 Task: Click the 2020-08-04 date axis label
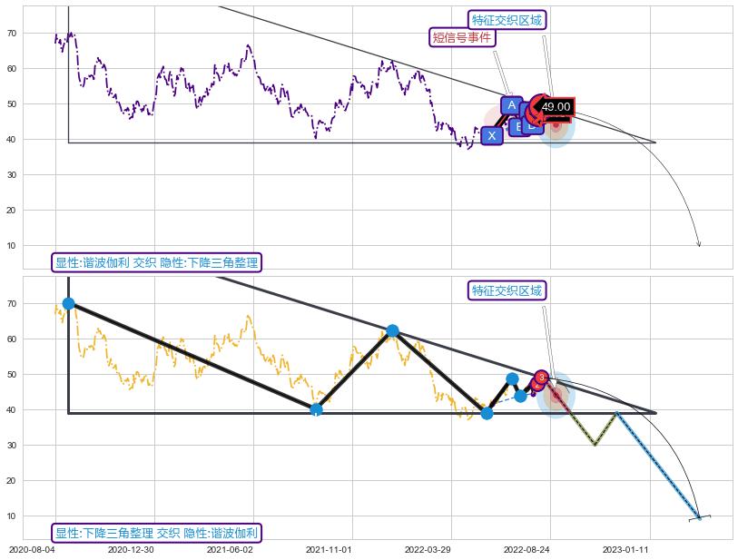31,549
